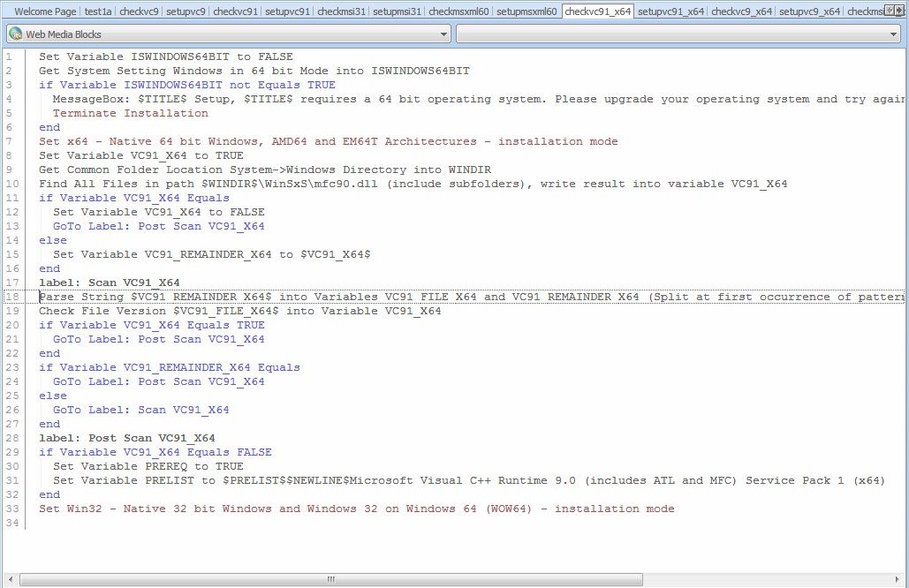Image resolution: width=909 pixels, height=588 pixels.
Task: Select the checkvc9 tab
Action: 140,11
